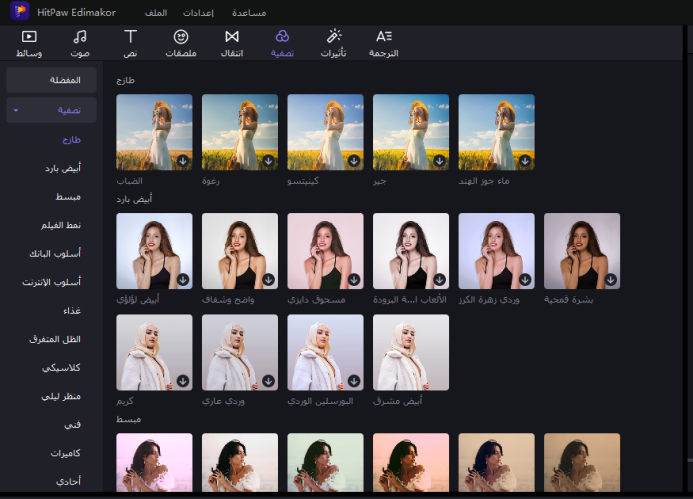This screenshot has height=499, width=693.
Task: Select the أحادي sidebar category
Action: [x=69, y=481]
